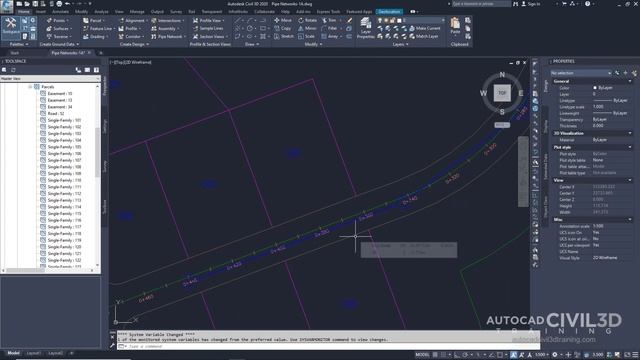Open the Master View dropdown in Toolspace
Screen dimensions: 640x360
coord(50,78)
